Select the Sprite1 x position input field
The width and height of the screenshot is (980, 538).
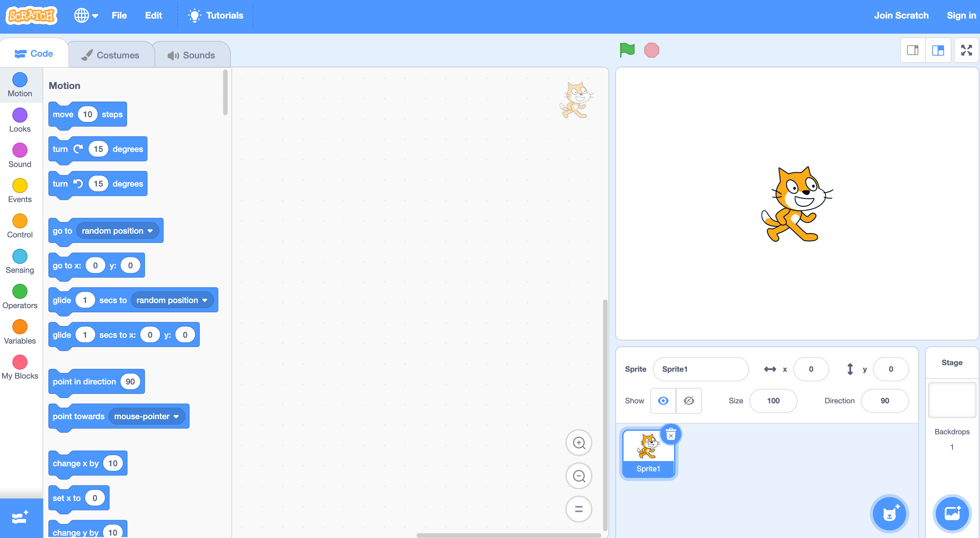click(810, 369)
